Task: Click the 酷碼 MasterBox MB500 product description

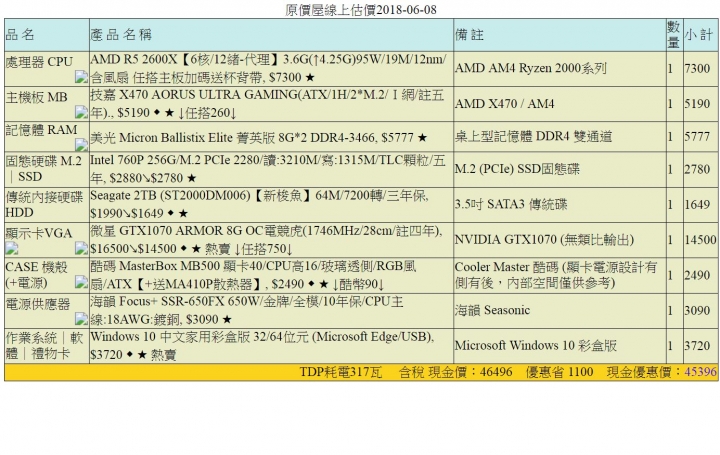Action: click(253, 275)
